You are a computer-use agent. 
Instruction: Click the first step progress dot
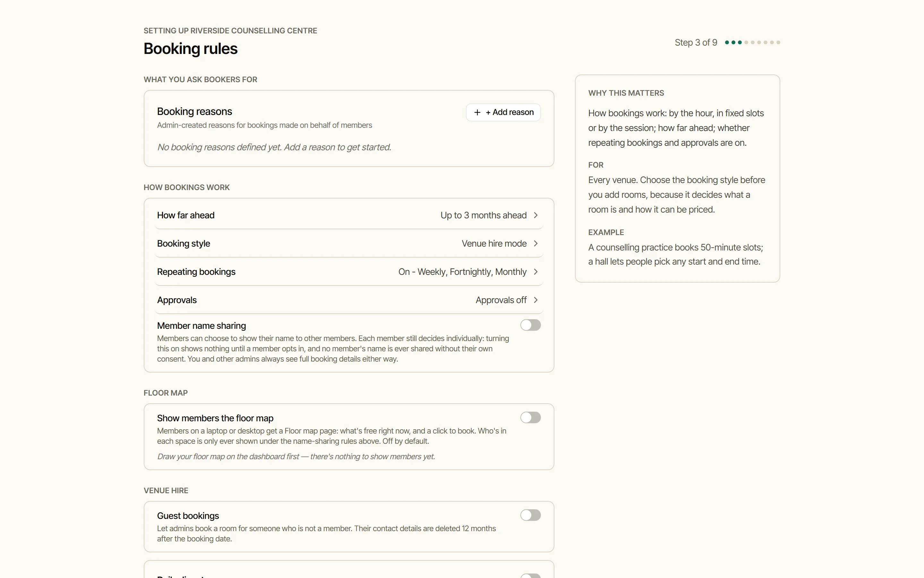click(x=727, y=42)
